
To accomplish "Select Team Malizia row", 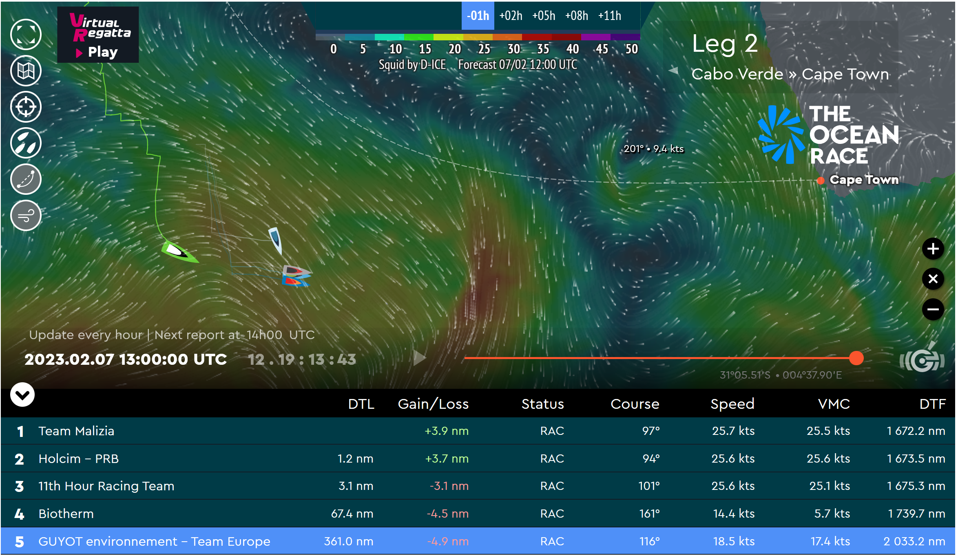I will (478, 431).
